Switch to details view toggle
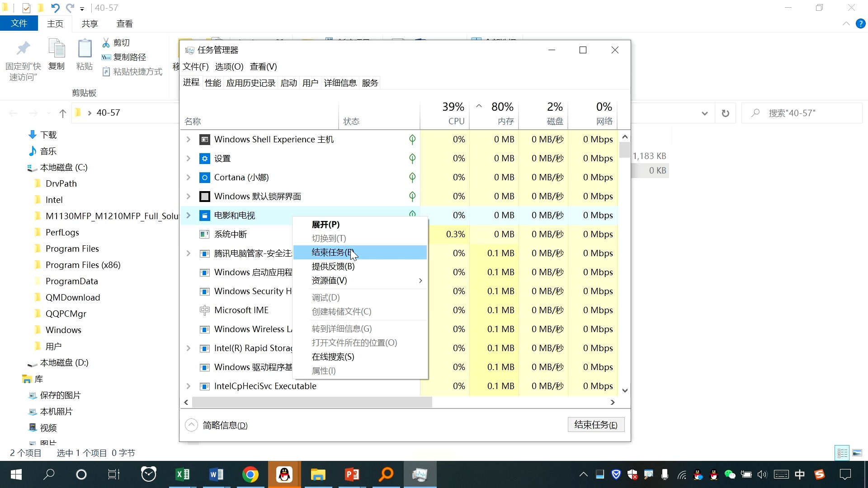Viewport: 868px width, 488px height. (842, 453)
